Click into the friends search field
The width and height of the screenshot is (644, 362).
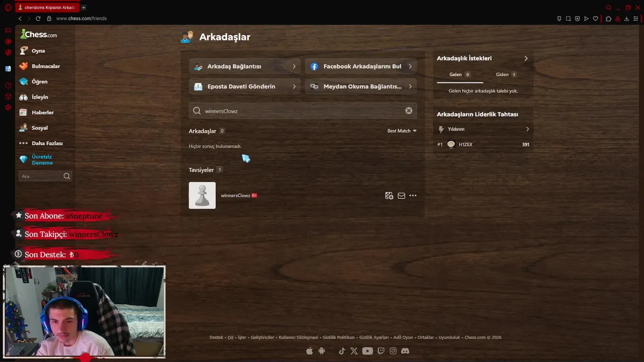[303, 111]
